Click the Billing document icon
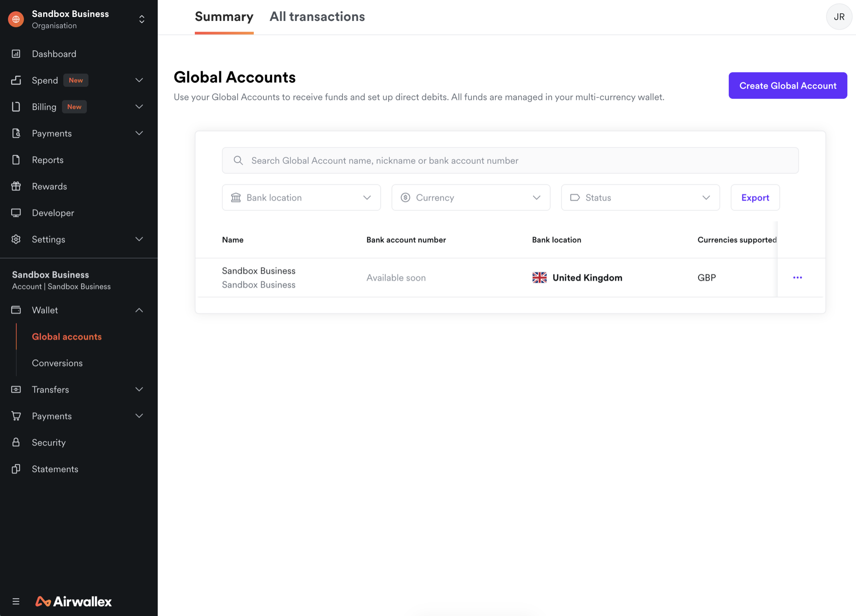Screen dimensions: 856x616 16,107
